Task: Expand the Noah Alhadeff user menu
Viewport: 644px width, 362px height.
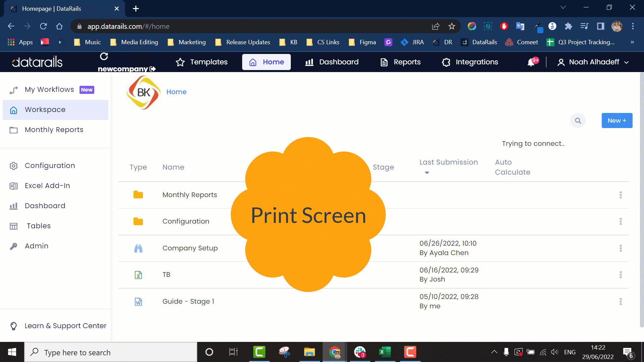Action: pyautogui.click(x=593, y=62)
